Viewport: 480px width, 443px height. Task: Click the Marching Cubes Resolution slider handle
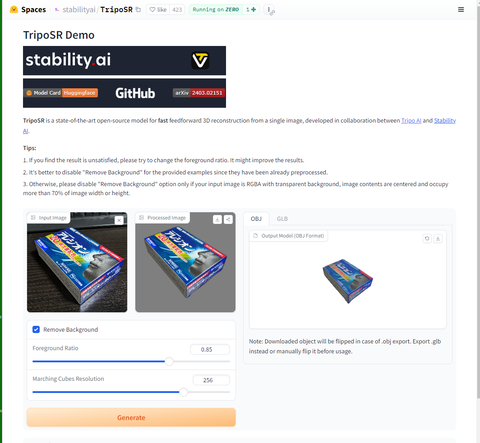click(x=183, y=392)
